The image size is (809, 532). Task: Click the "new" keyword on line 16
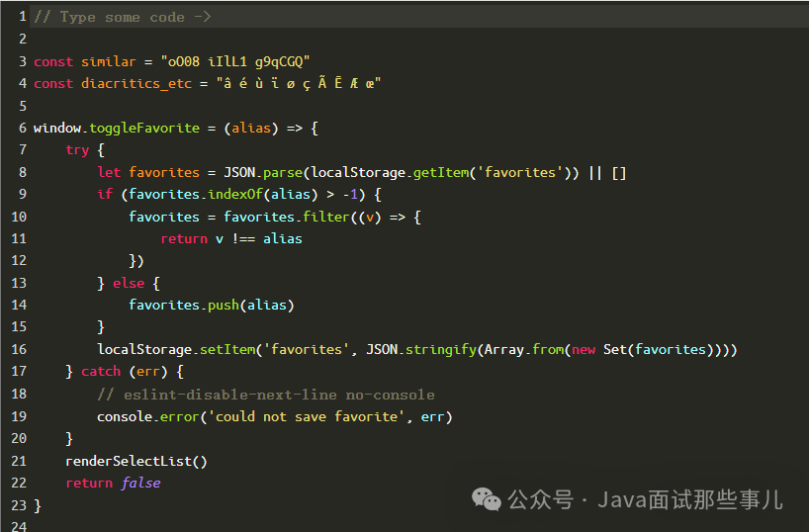pos(584,349)
